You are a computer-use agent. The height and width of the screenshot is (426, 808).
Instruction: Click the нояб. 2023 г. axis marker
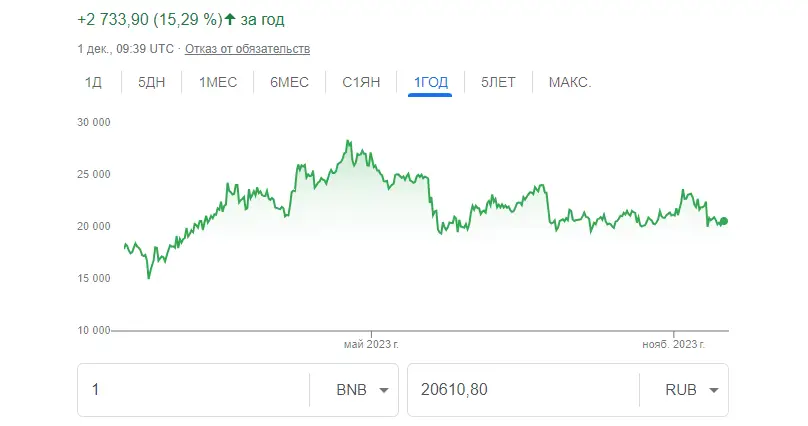(x=674, y=344)
